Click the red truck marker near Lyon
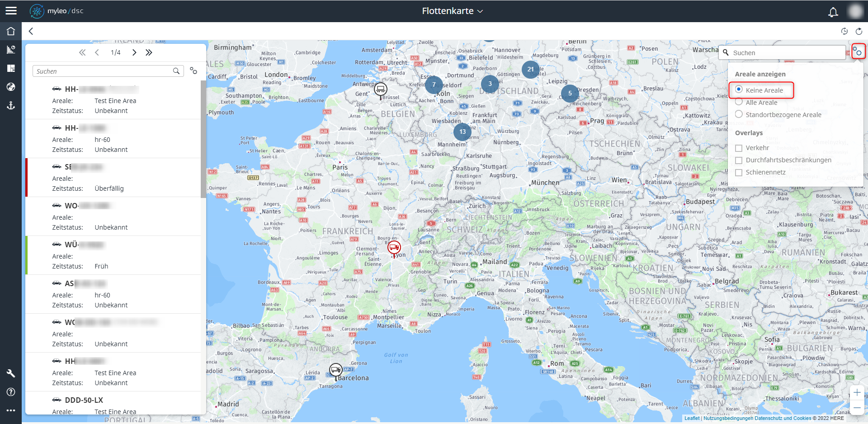This screenshot has height=424, width=868. pos(394,248)
